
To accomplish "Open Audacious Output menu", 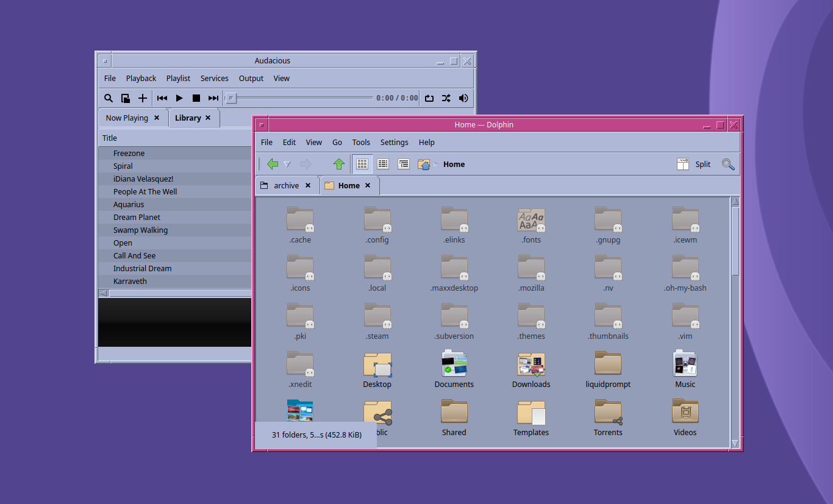I will tap(251, 79).
